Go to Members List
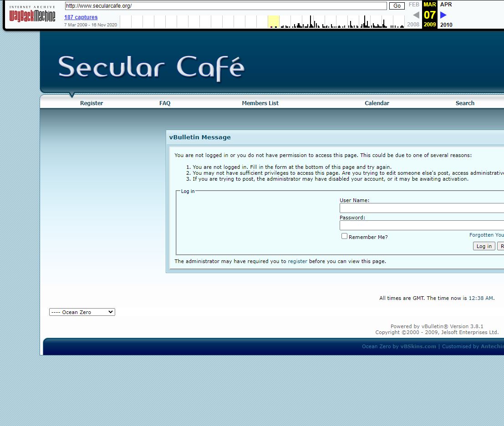504x426 pixels. (260, 103)
